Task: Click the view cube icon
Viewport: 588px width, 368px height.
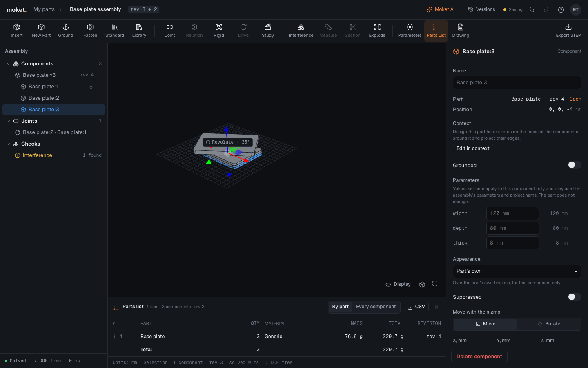Action: coord(422,284)
